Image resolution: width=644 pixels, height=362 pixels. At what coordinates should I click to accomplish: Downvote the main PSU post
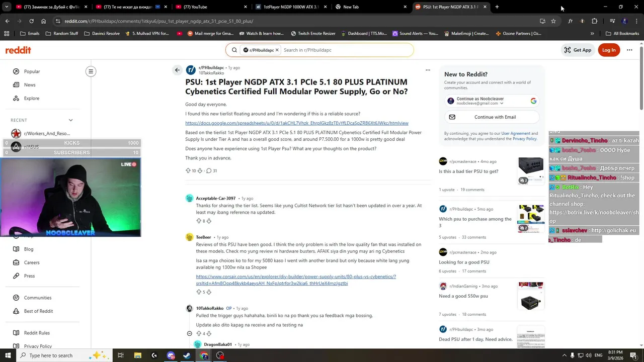pos(200,171)
